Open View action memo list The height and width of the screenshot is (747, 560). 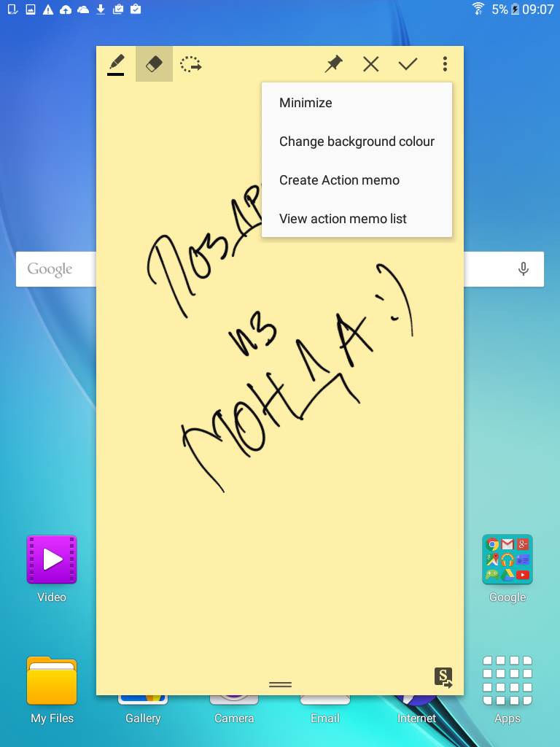coord(343,219)
